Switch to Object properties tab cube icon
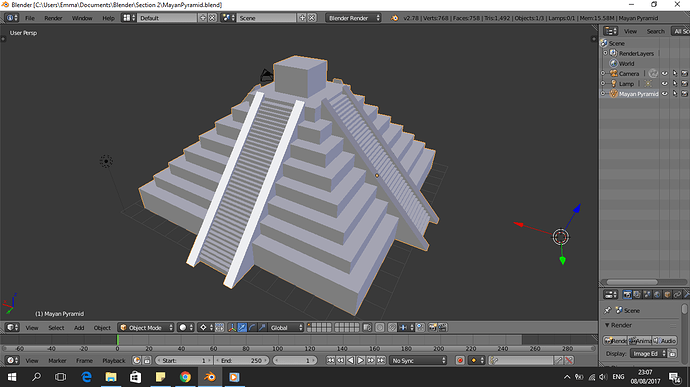690x387 pixels. [x=668, y=295]
